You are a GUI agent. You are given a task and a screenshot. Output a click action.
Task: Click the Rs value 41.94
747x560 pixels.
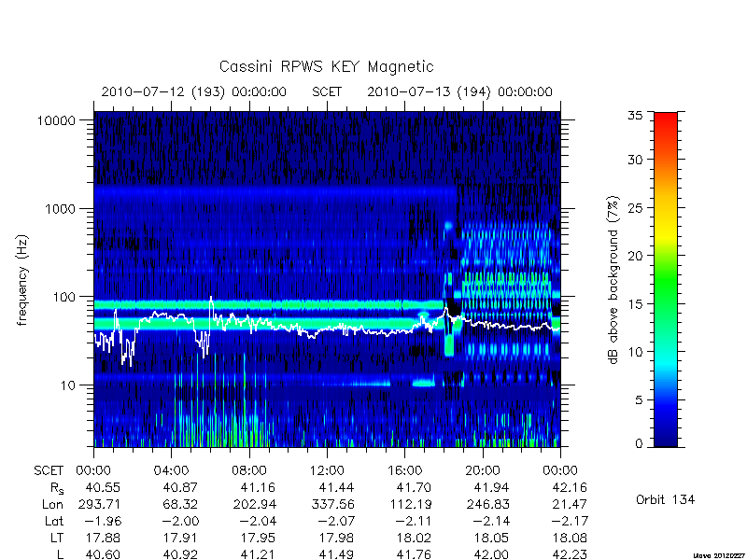click(492, 487)
